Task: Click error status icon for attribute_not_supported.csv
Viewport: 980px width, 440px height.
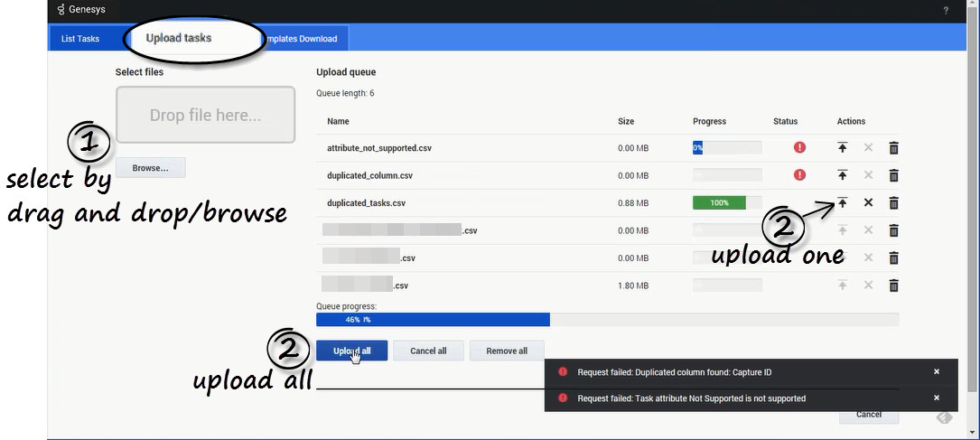Action: (x=799, y=147)
